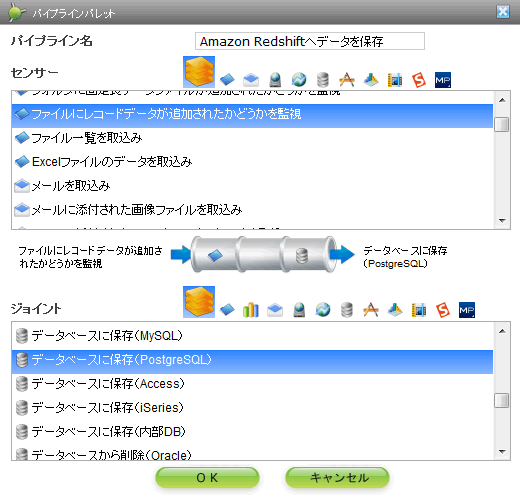The width and height of the screenshot is (520, 497).
Task: Choose the red S filter in ジョイント row
Action: click(x=443, y=310)
